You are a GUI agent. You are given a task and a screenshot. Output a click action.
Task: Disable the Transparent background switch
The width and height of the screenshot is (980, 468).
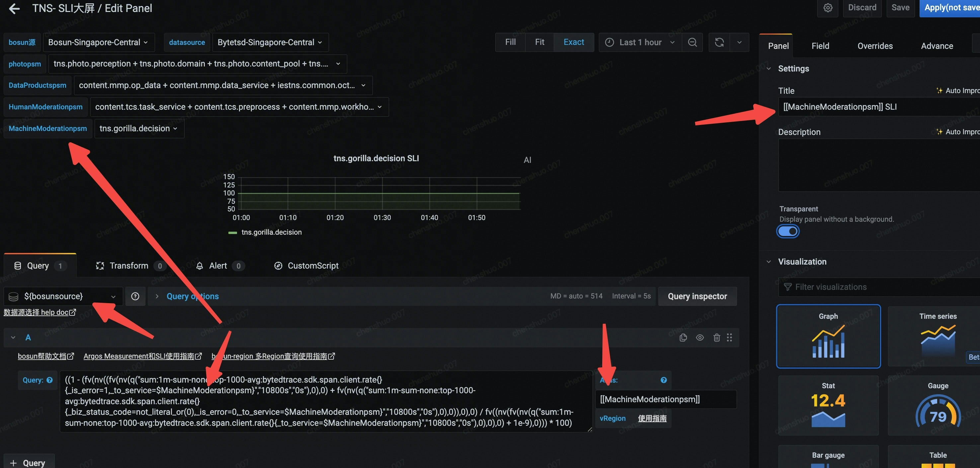(787, 231)
